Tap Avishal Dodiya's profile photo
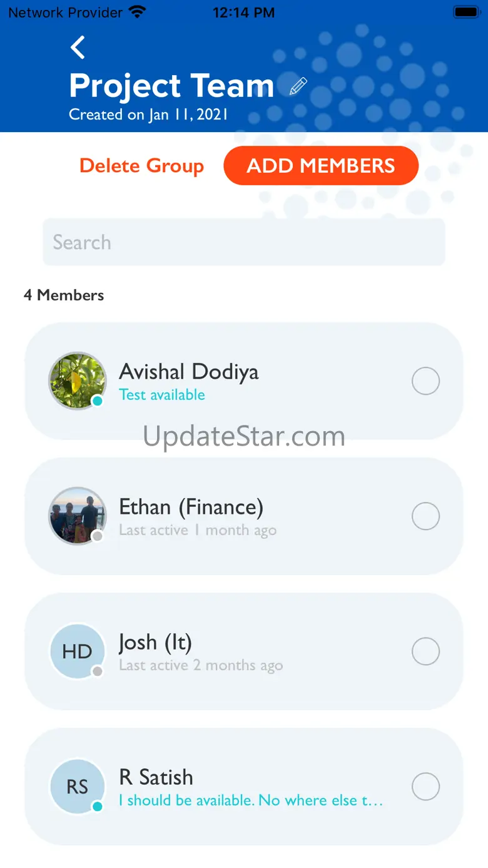 coord(78,380)
